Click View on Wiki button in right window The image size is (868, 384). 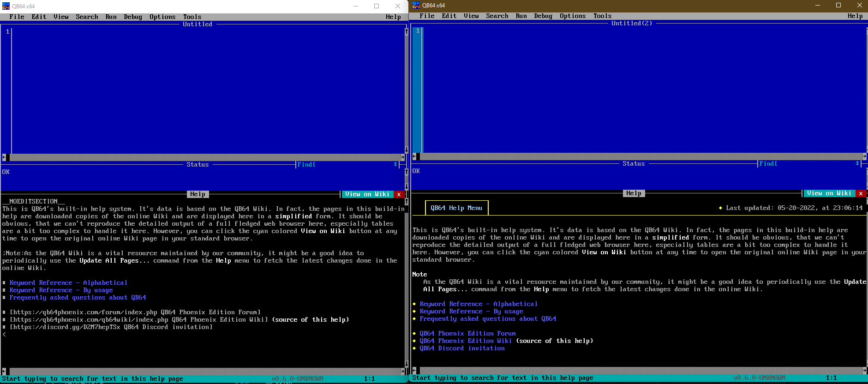coord(830,193)
